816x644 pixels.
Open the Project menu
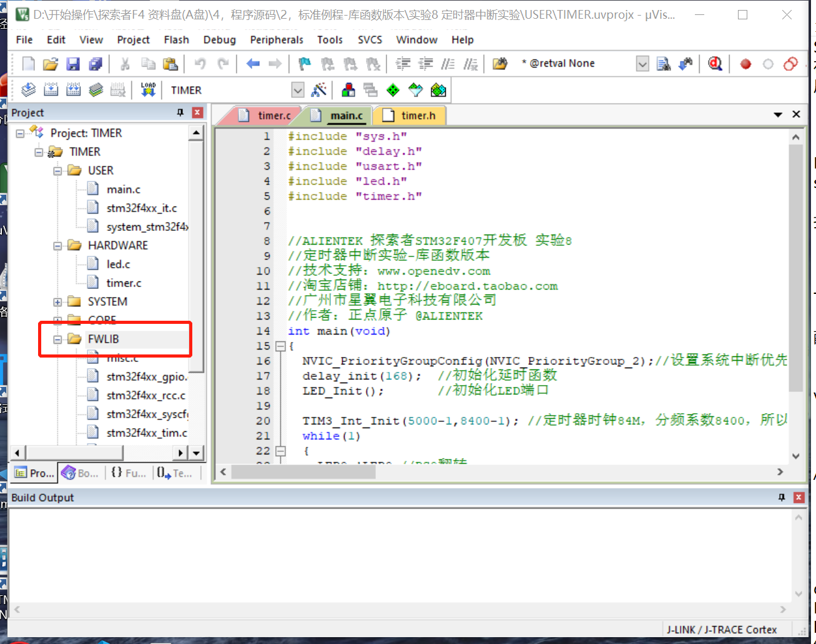point(134,39)
